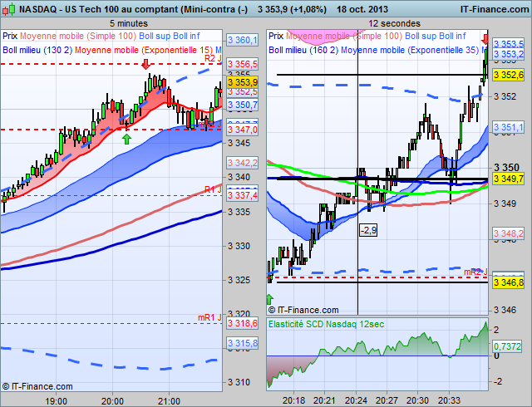Click the green up arrow on the 12 secondes chart

269,299
